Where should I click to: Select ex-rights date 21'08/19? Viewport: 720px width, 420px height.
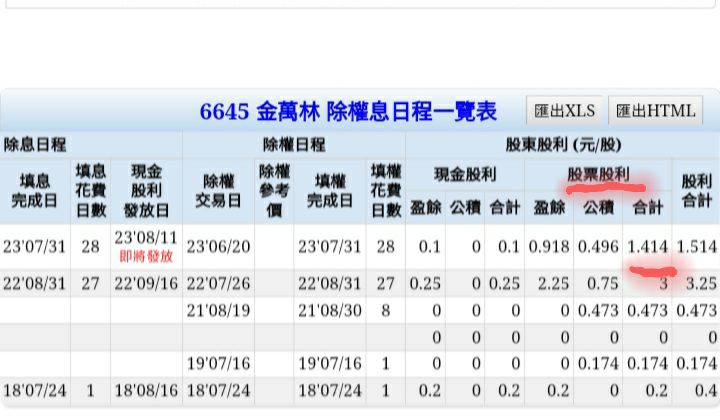(x=219, y=311)
